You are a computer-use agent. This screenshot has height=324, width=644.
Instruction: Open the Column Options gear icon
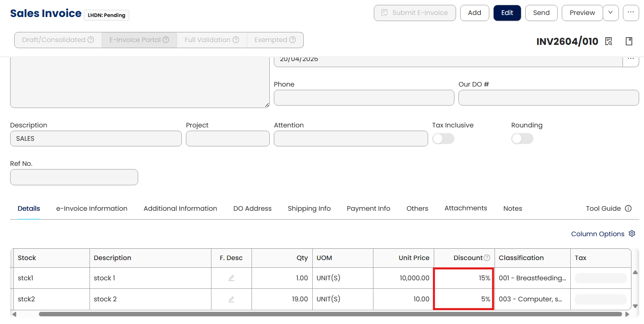(x=632, y=234)
